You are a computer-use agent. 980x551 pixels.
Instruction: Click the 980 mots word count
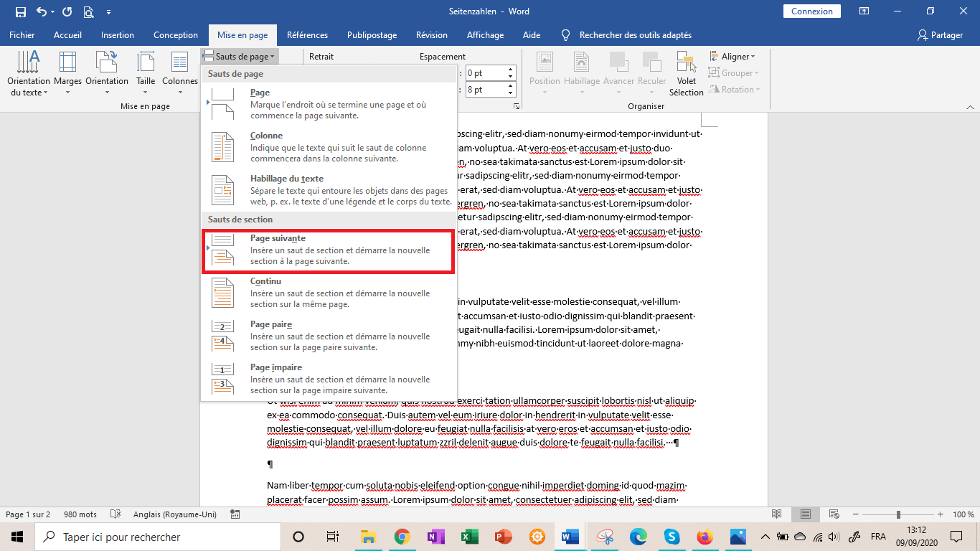pyautogui.click(x=80, y=514)
